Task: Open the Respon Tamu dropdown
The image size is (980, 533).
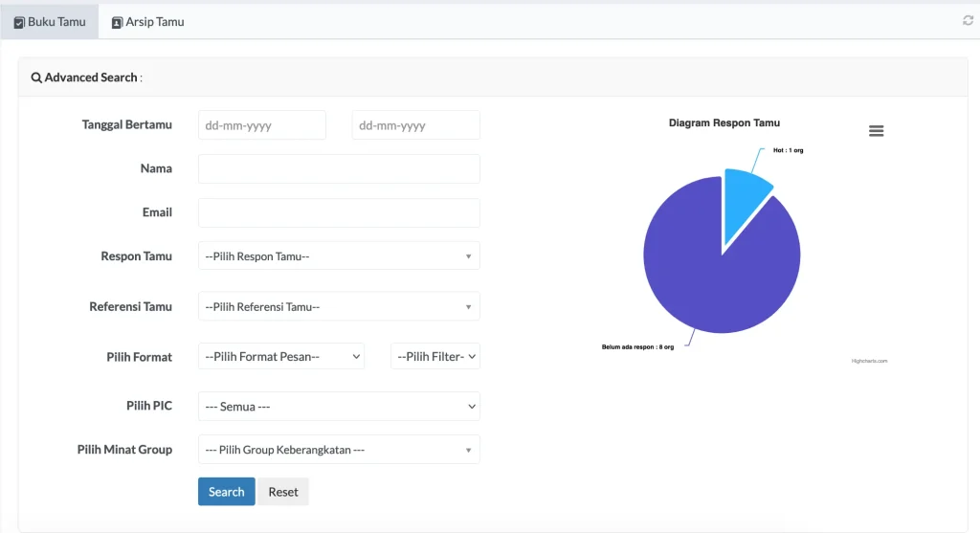Action: tap(339, 256)
